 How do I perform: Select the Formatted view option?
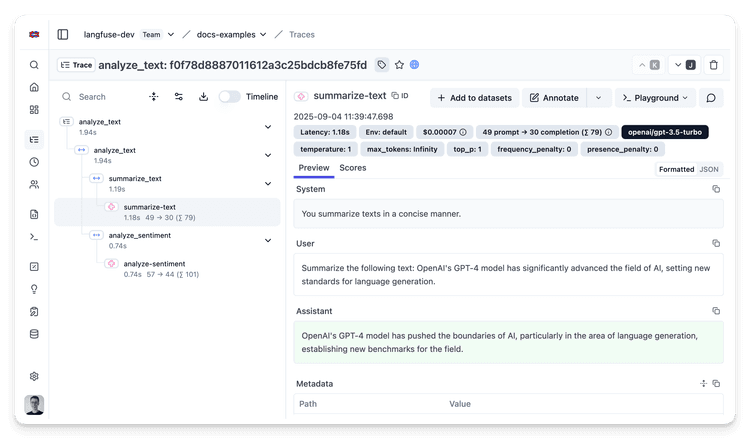(x=676, y=169)
